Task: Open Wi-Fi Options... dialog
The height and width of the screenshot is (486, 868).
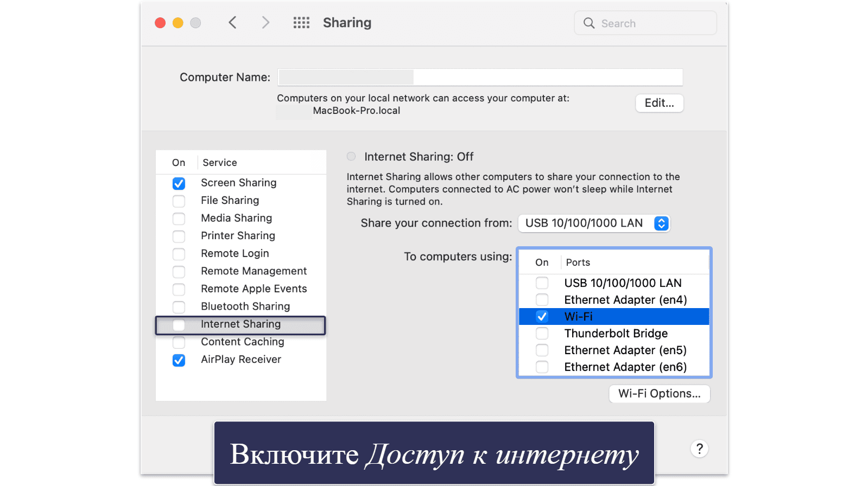Action: (659, 394)
